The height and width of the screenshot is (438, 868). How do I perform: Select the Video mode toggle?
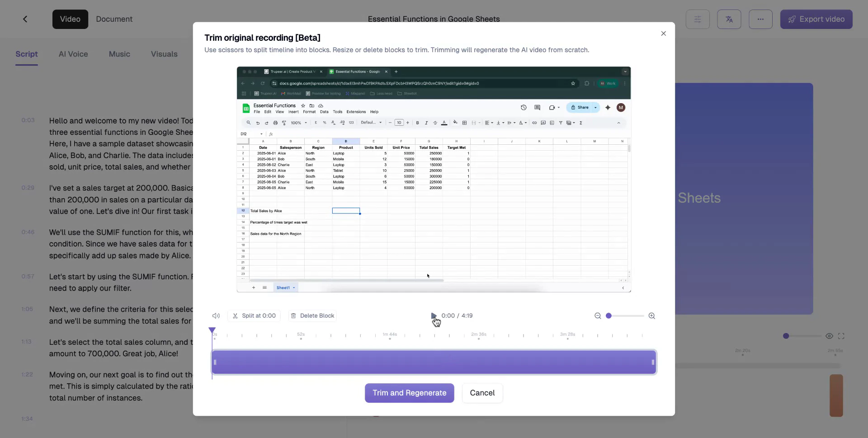pos(70,19)
